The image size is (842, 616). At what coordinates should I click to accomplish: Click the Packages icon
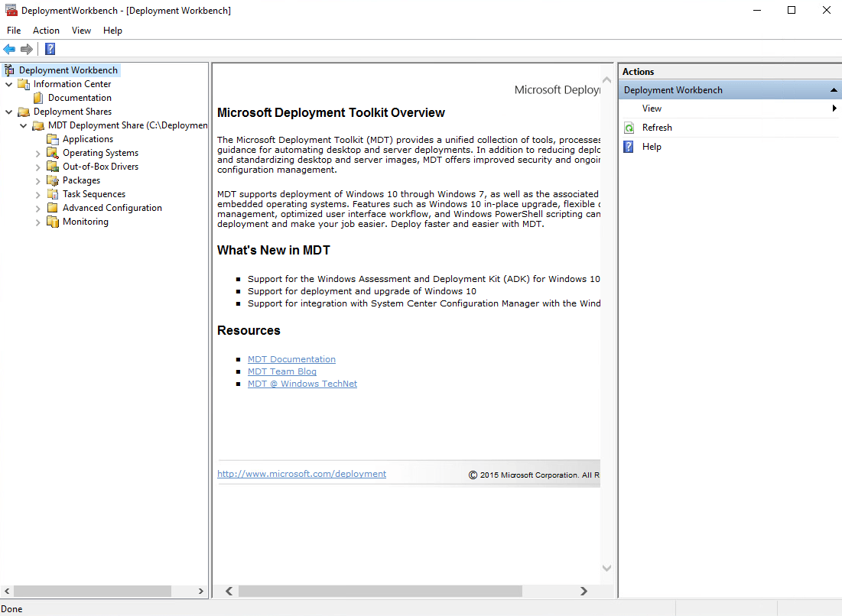click(54, 180)
